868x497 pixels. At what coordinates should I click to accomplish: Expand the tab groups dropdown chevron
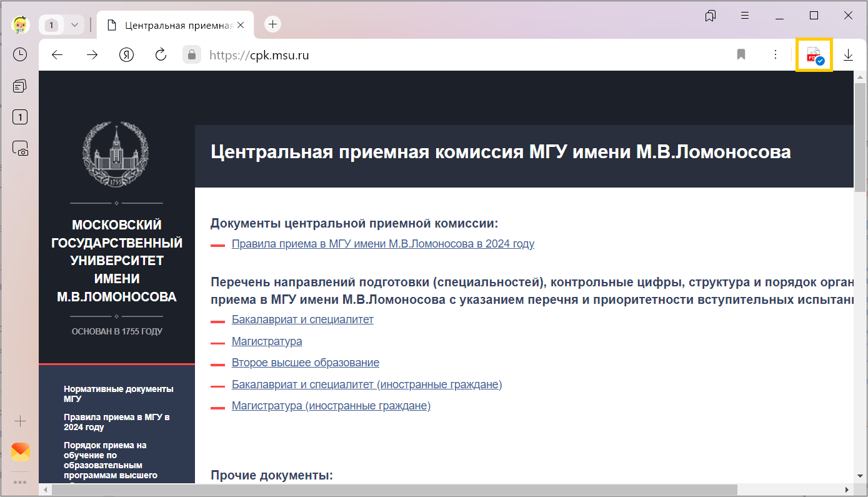[74, 25]
